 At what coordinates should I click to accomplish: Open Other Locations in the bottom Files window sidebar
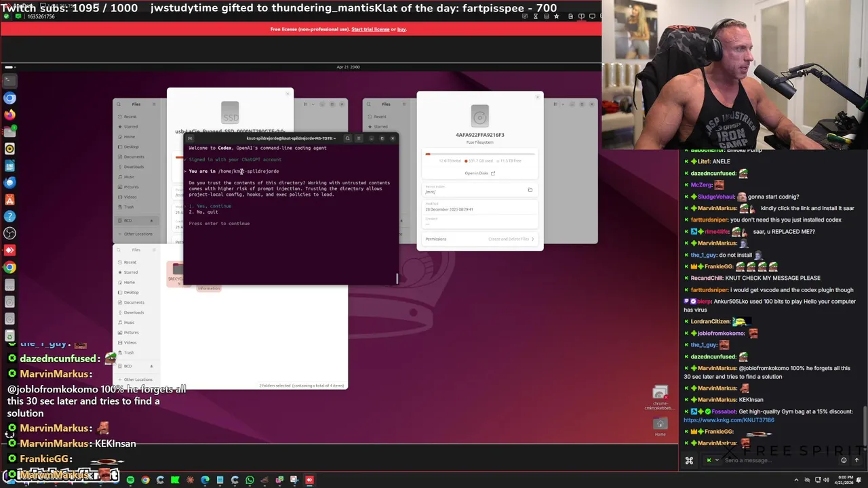[138, 380]
